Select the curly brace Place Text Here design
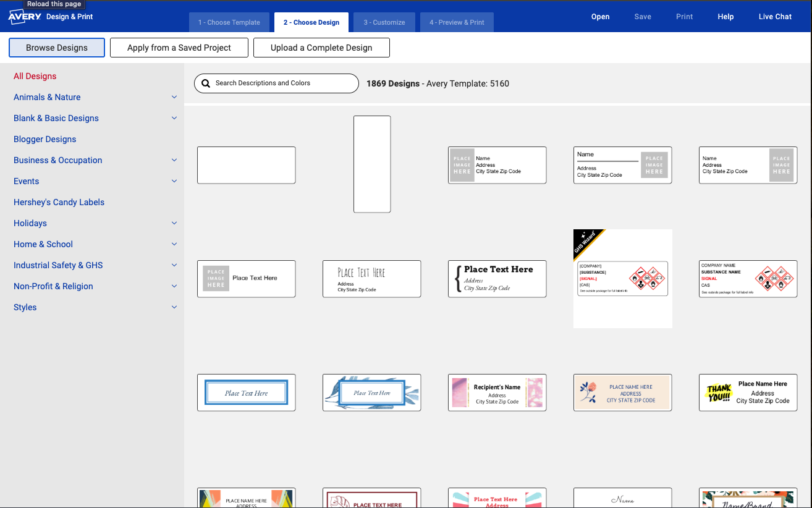This screenshot has height=508, width=812. [x=497, y=279]
